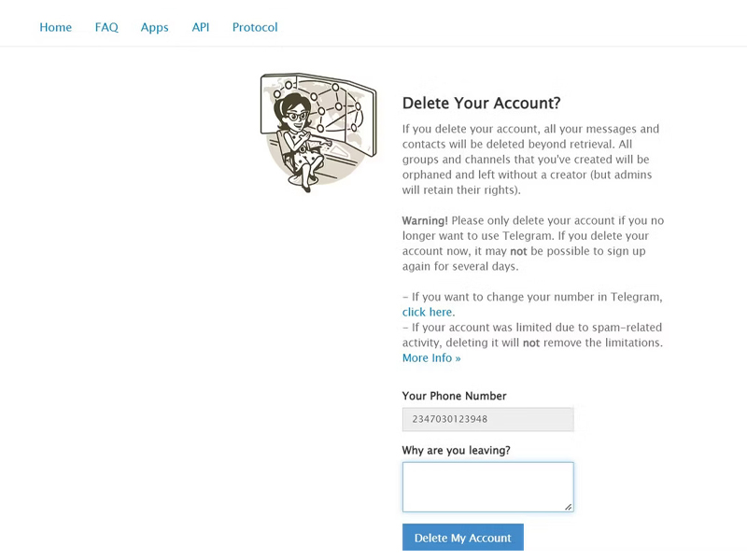747x560 pixels.
Task: Click the 'Delete My Account' button
Action: (462, 538)
